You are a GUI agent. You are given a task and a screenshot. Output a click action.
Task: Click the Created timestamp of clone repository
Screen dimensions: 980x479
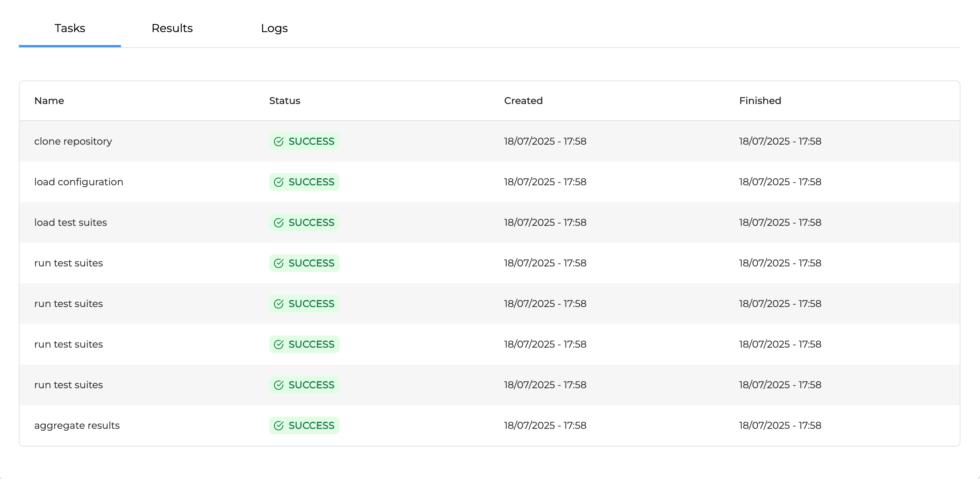click(545, 141)
